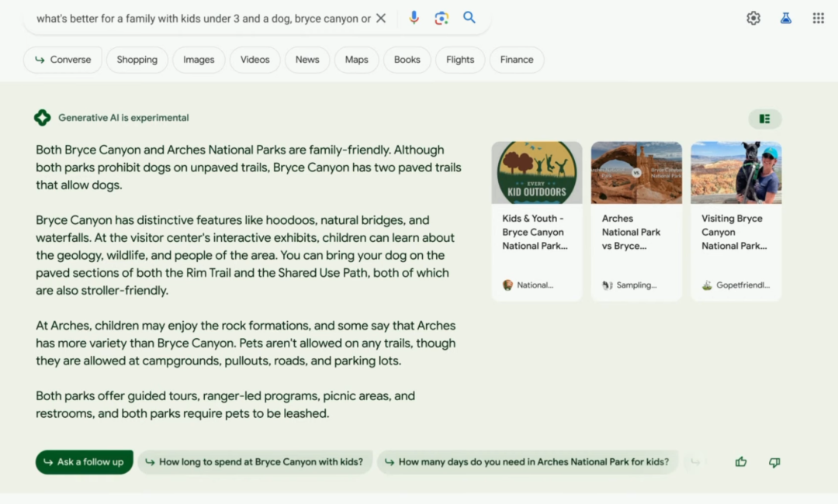This screenshot has width=838, height=504.
Task: Switch to the Images tab
Action: (199, 60)
